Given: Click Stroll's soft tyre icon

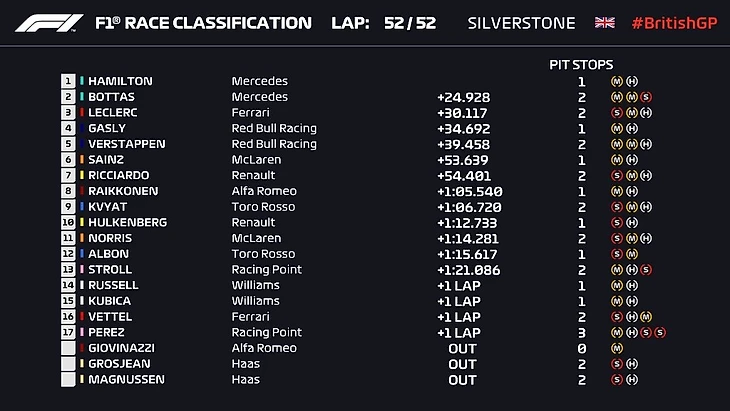Looking at the screenshot, I should (646, 269).
